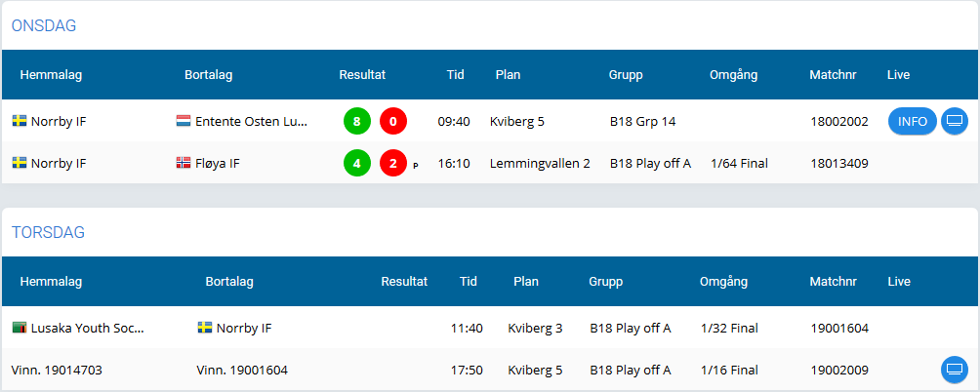
Task: Open live stream icon for match 19002009
Action: pyautogui.click(x=954, y=371)
